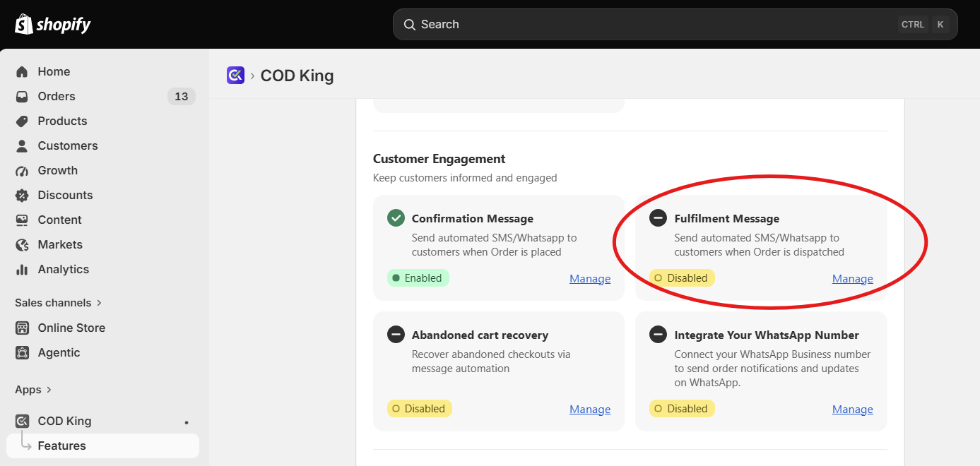Click the Confirmation Message card title
Screen dimensions: 980x466
point(473,219)
